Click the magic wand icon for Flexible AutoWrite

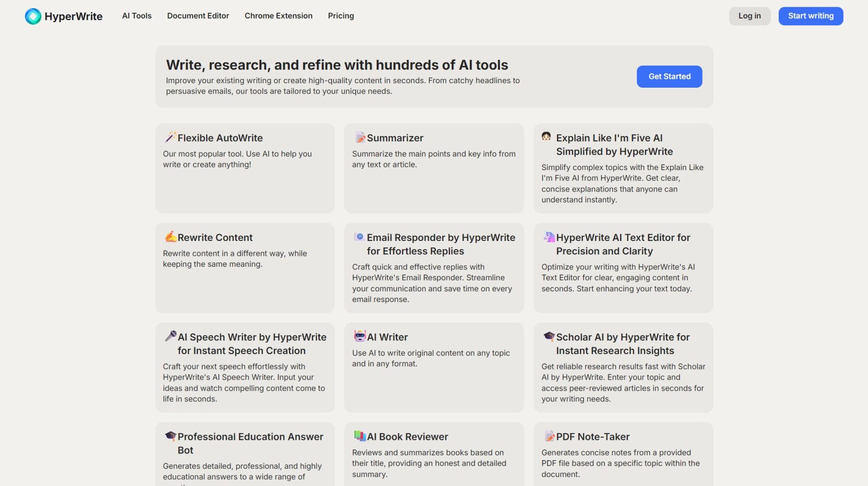(170, 137)
